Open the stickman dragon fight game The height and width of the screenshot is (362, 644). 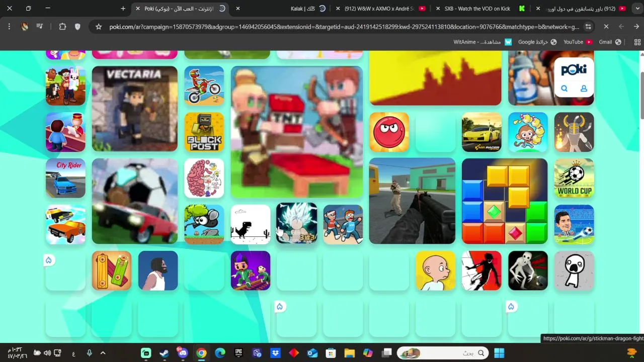coord(296,224)
